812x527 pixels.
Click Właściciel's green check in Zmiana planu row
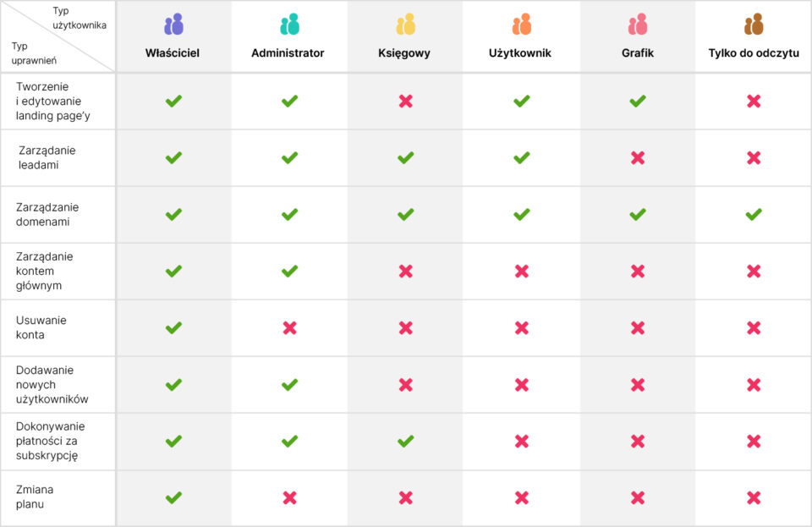(173, 498)
